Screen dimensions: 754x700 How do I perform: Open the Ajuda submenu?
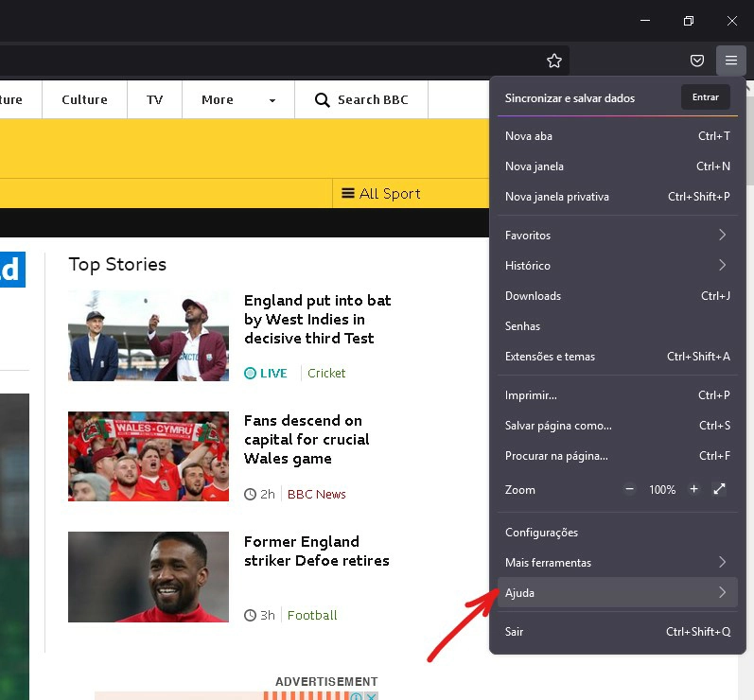pyautogui.click(x=618, y=593)
